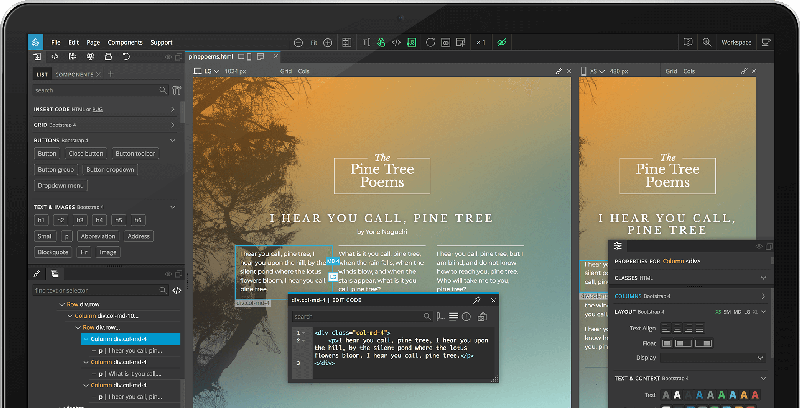
Task: Pin the Edit Code floating panel
Action: click(x=477, y=300)
